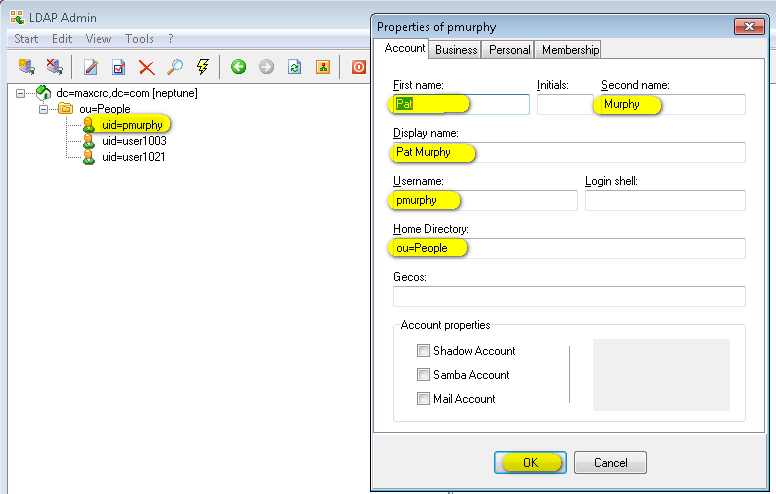Image resolution: width=776 pixels, height=494 pixels.
Task: Select dc=maxcrc,dc=com [neptune] root entry
Action: (x=127, y=93)
